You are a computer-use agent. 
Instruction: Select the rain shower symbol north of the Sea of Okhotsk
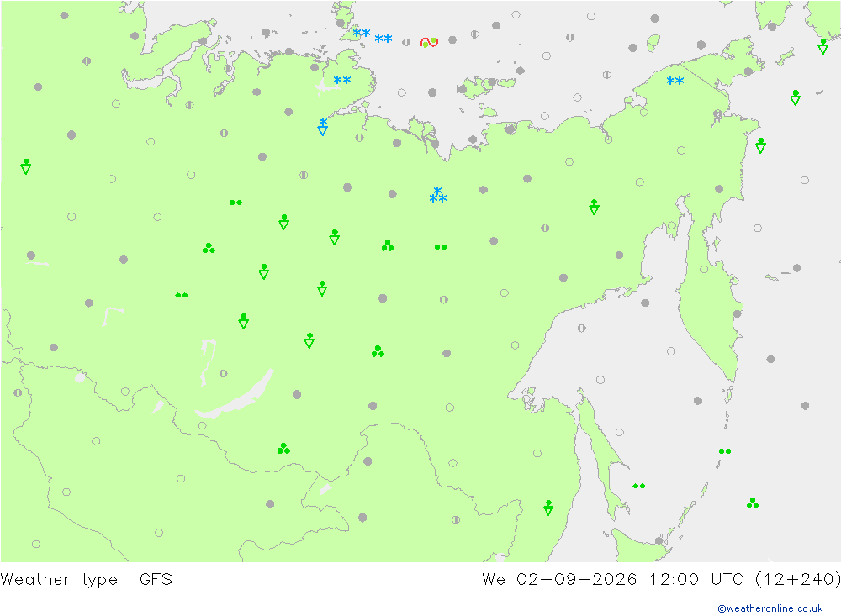point(594,207)
